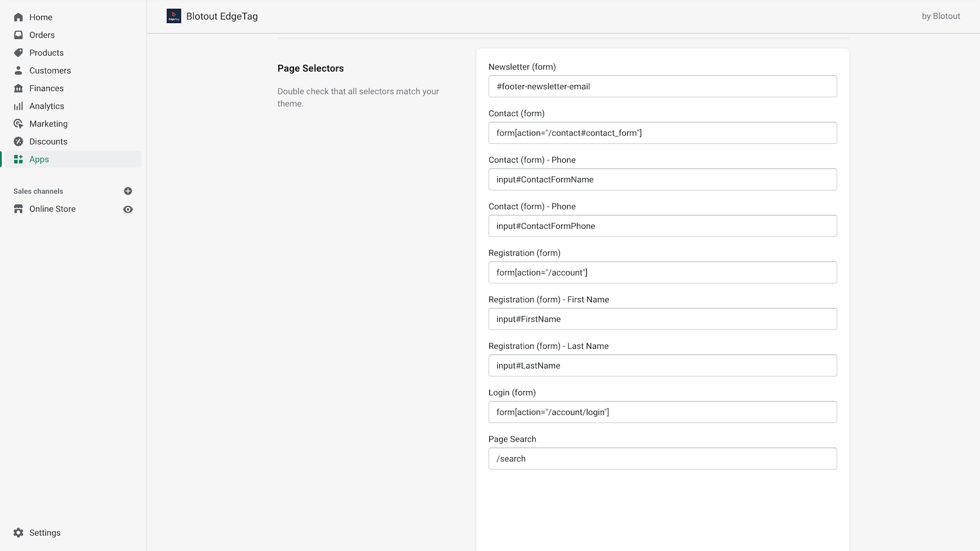Open Orders via its inbox icon

18,35
